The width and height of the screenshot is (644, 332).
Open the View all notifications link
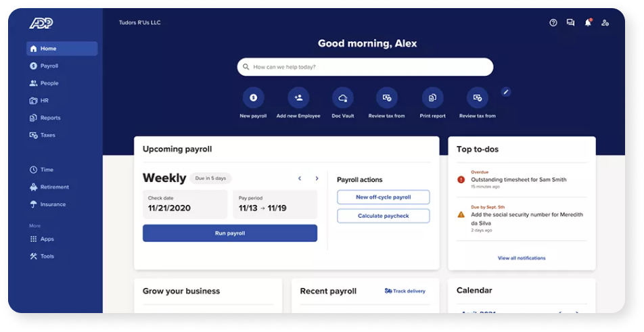pyautogui.click(x=522, y=258)
